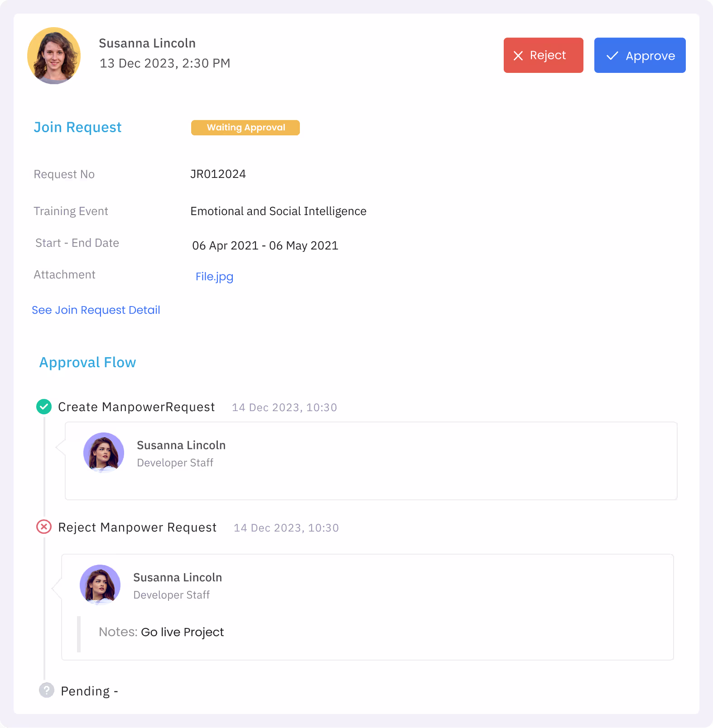Click red cross icon beside Reject Manpower Request
This screenshot has height=728, width=713.
click(44, 527)
